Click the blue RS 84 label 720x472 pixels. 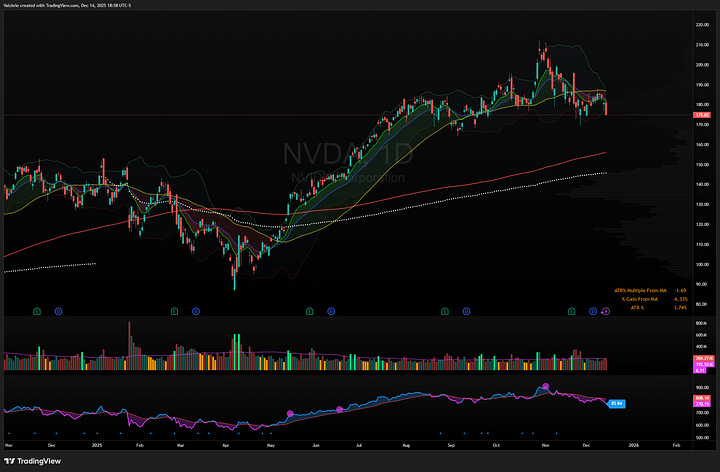[x=617, y=404]
